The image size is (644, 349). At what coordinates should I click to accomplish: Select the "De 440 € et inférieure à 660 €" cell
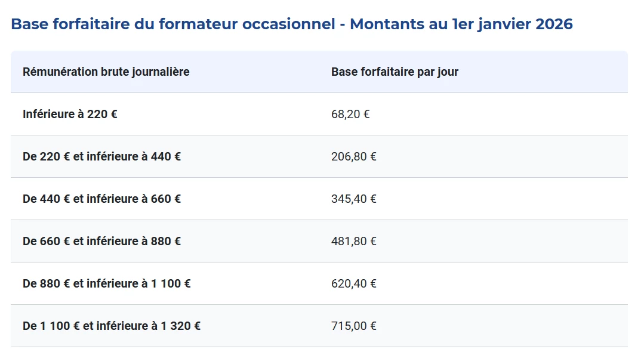tap(101, 199)
